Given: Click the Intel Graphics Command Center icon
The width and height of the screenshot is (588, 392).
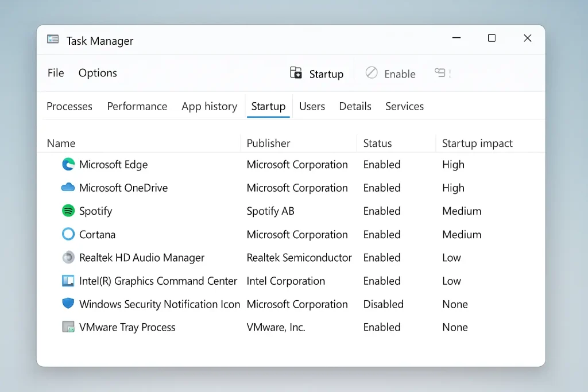Looking at the screenshot, I should (x=68, y=281).
